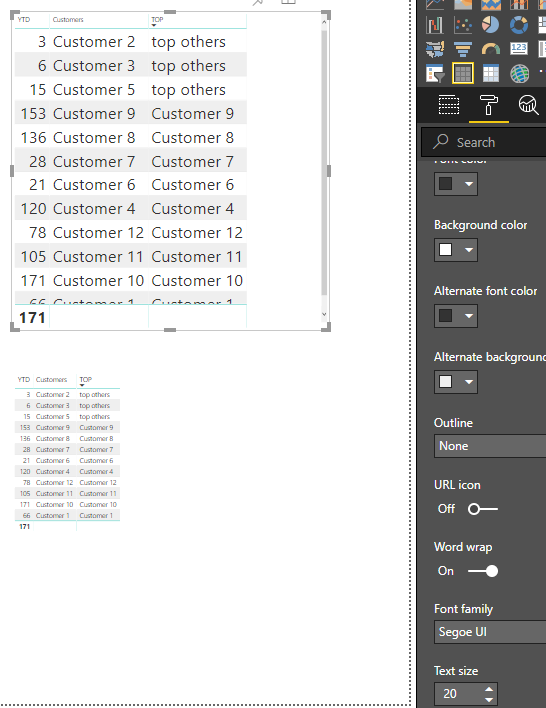This screenshot has width=546, height=708.
Task: Select the Slicer visualization
Action: pos(434,73)
